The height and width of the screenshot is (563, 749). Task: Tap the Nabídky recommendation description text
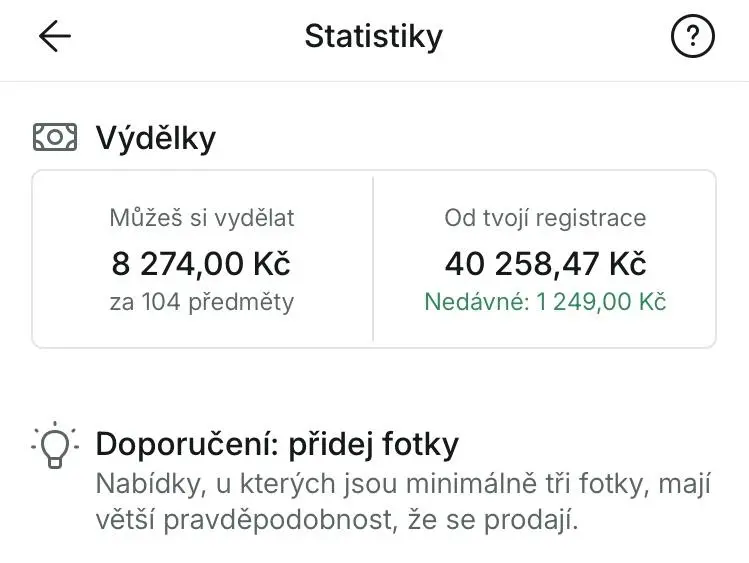click(x=403, y=501)
